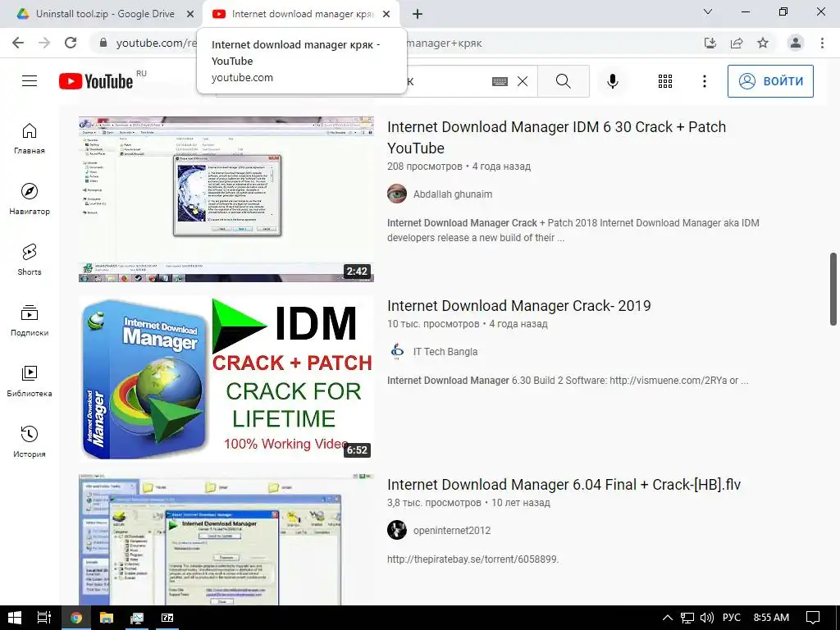Open Abdallah ghunaim channel
840x630 pixels.
[x=453, y=194]
